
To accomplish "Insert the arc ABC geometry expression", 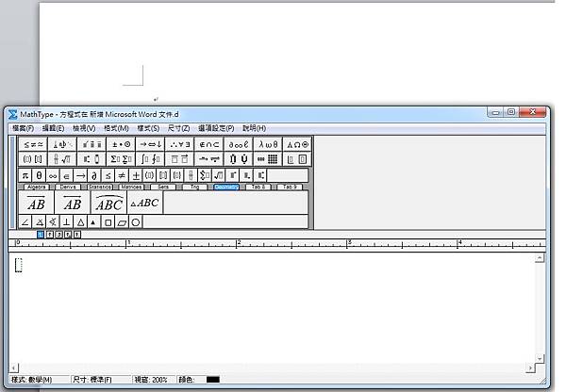I will (x=108, y=203).
